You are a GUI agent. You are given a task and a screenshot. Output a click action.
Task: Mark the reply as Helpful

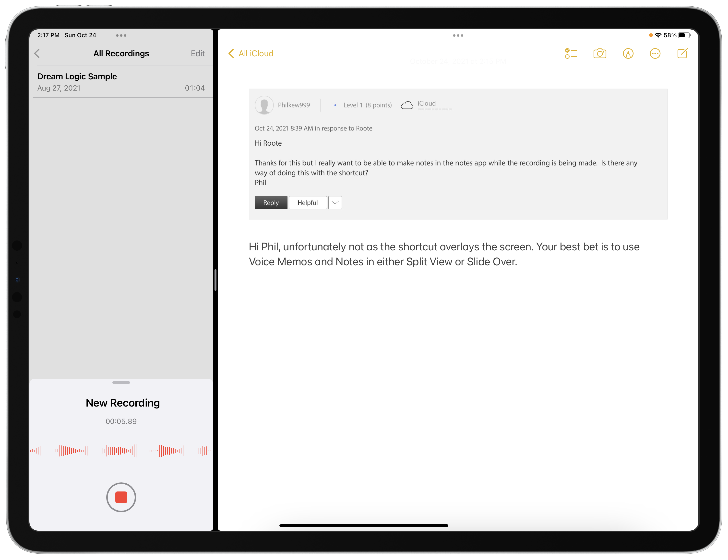[x=307, y=203]
